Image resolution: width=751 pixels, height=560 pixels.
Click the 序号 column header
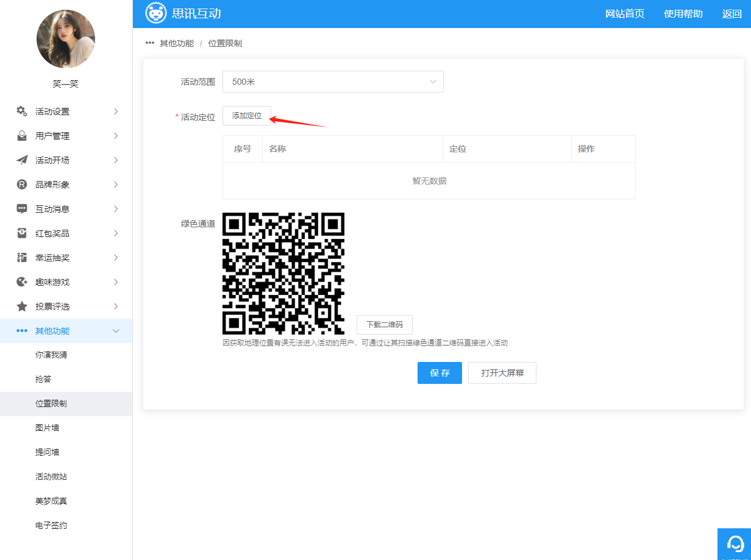243,149
